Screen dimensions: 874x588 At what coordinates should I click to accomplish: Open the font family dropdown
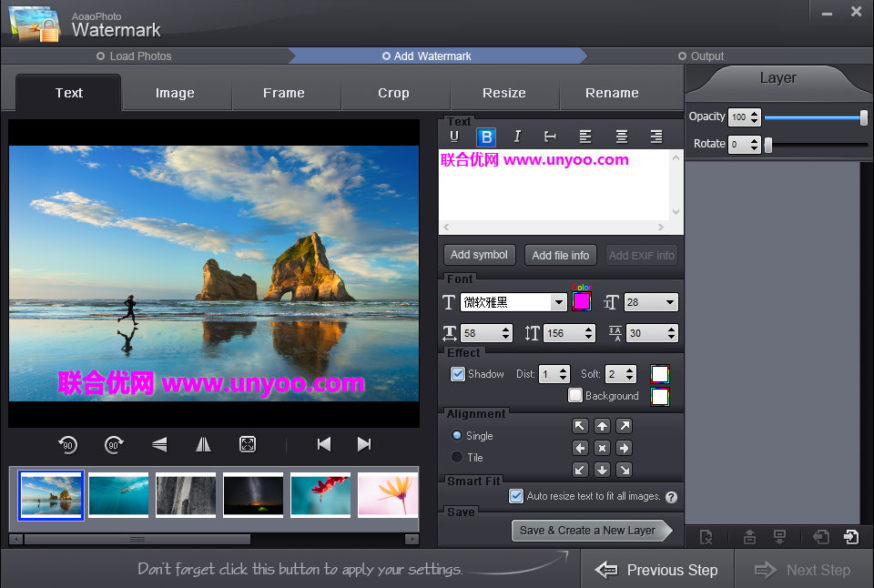click(x=558, y=302)
